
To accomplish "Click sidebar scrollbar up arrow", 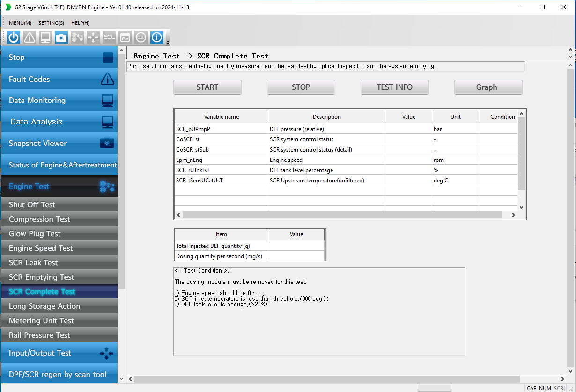I will (122, 51).
